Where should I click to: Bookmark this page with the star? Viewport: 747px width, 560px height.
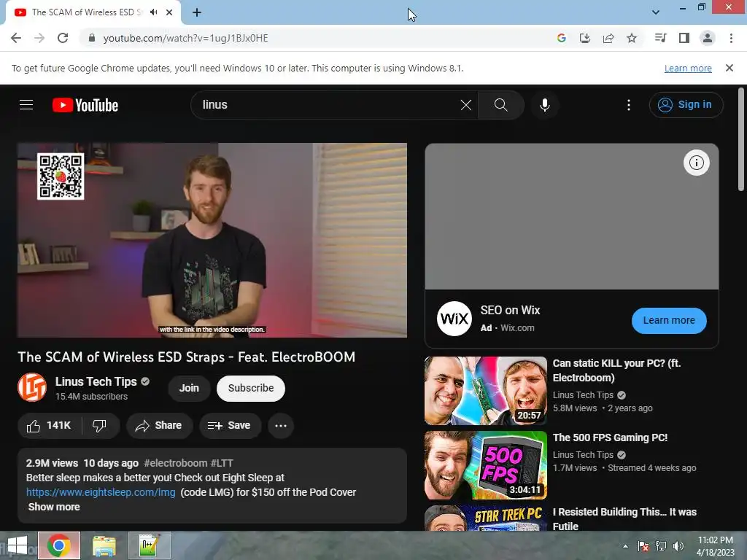tap(632, 38)
